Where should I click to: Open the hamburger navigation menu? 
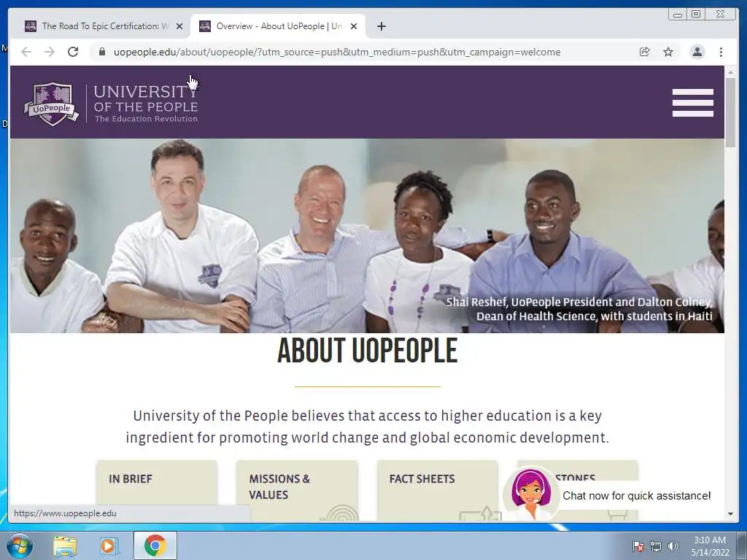693,102
